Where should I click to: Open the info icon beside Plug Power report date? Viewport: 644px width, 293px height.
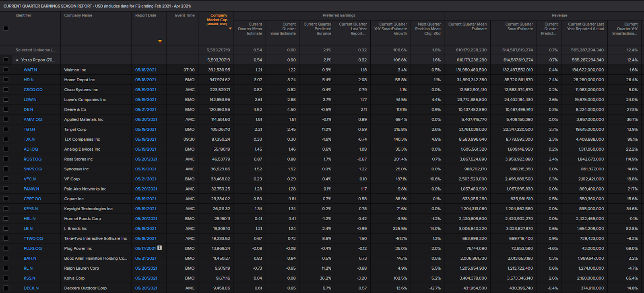click(x=160, y=248)
